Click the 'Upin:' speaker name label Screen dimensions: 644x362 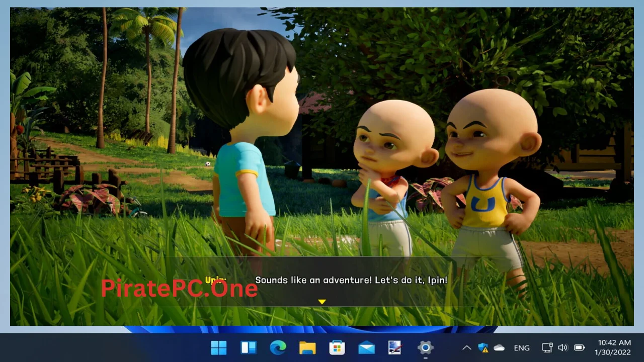click(216, 279)
